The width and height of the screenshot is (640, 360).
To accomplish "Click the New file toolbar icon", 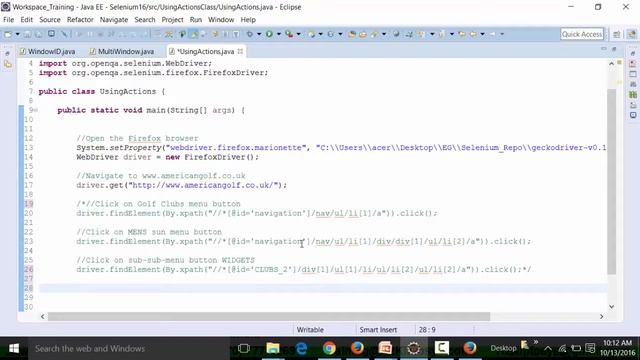I will pos(8,34).
